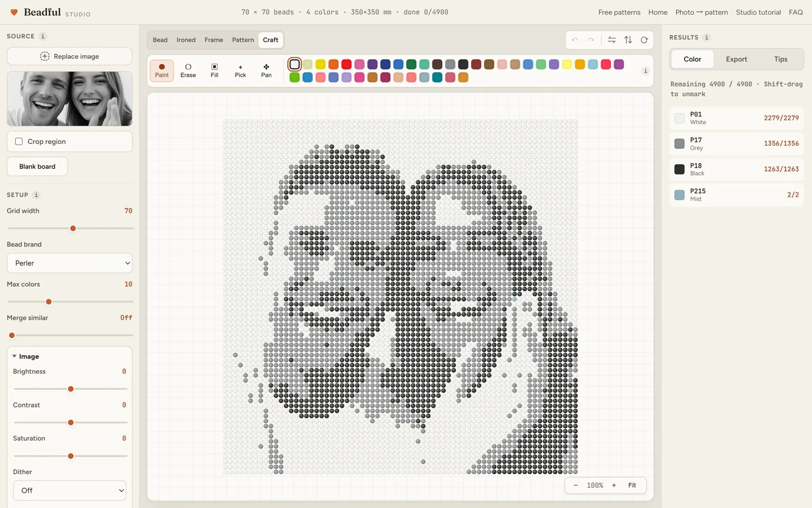Open the Dither dropdown set to Off
This screenshot has width=812, height=508.
pos(70,491)
